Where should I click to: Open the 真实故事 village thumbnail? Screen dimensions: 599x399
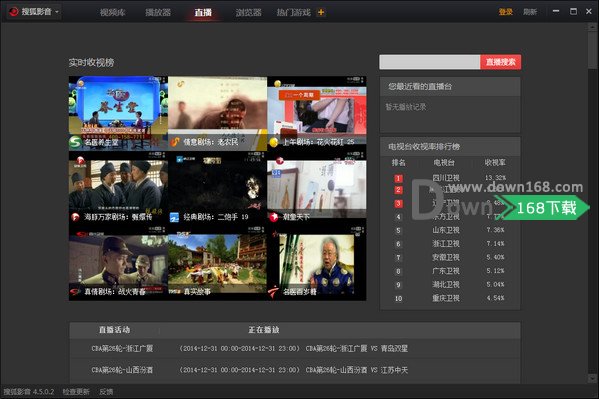click(217, 264)
